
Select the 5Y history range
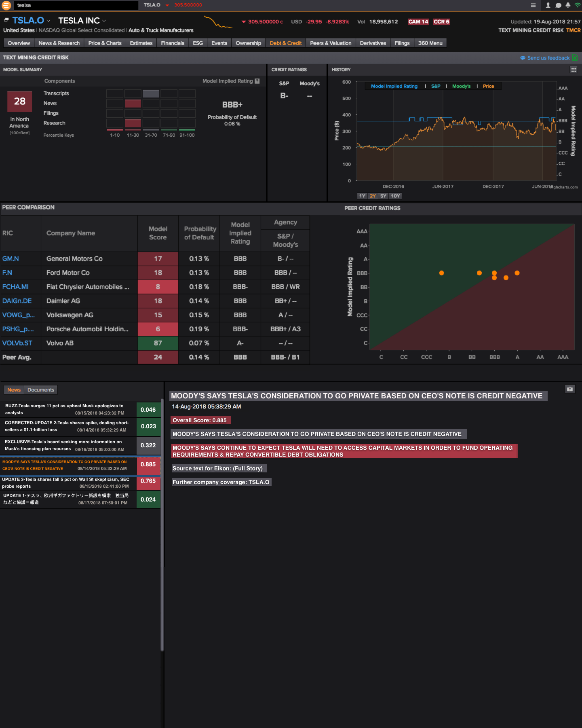tap(383, 196)
